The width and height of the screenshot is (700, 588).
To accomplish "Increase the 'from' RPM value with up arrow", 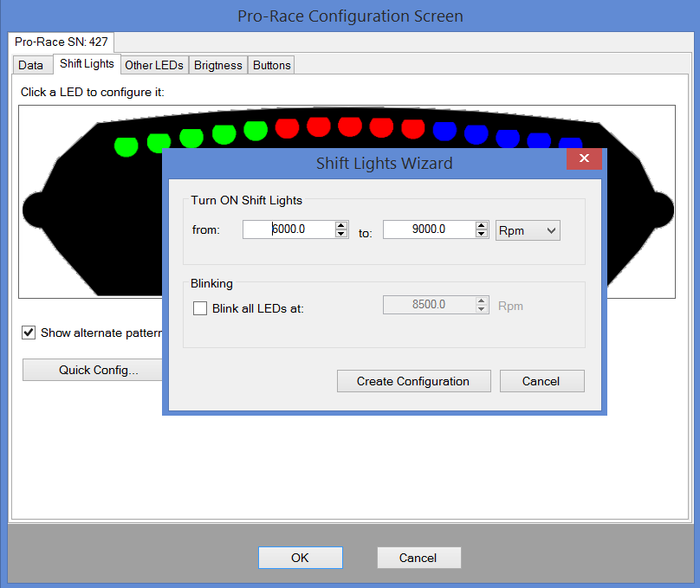I will pyautogui.click(x=341, y=225).
